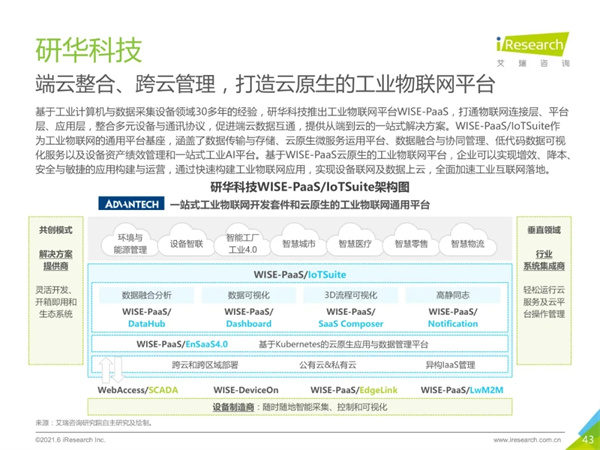Click WISE-PaaS/DataHub text
This screenshot has width=600, height=450.
pyautogui.click(x=147, y=318)
